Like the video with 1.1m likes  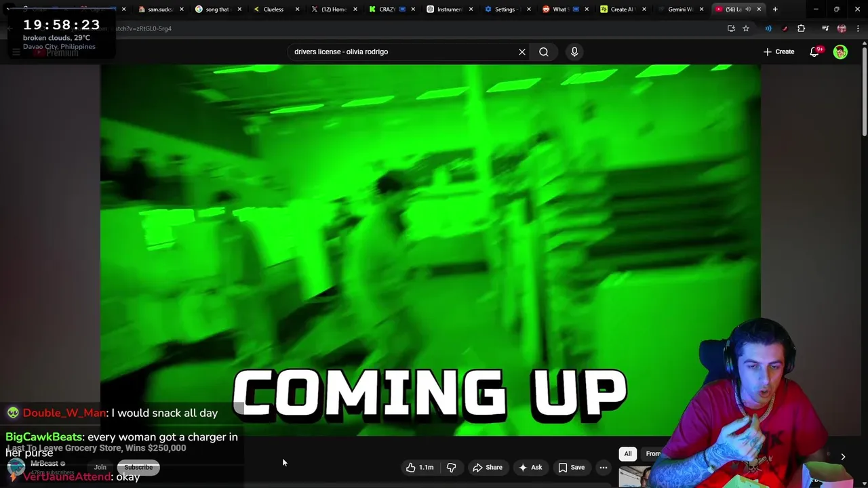click(420, 467)
